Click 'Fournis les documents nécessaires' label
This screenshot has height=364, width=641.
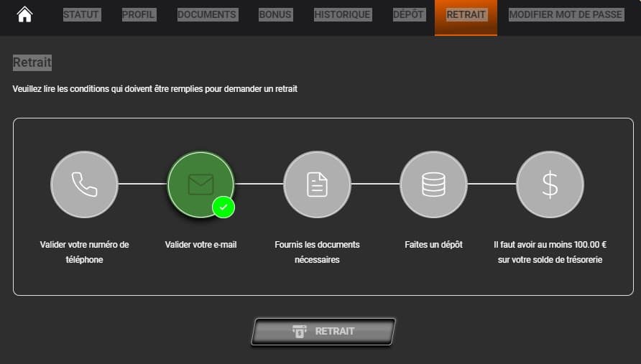click(x=317, y=252)
